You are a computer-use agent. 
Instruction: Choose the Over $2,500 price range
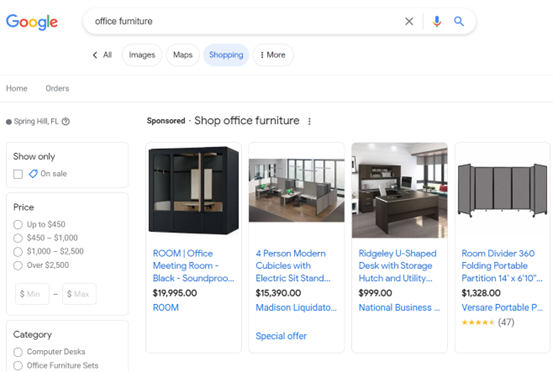[18, 265]
